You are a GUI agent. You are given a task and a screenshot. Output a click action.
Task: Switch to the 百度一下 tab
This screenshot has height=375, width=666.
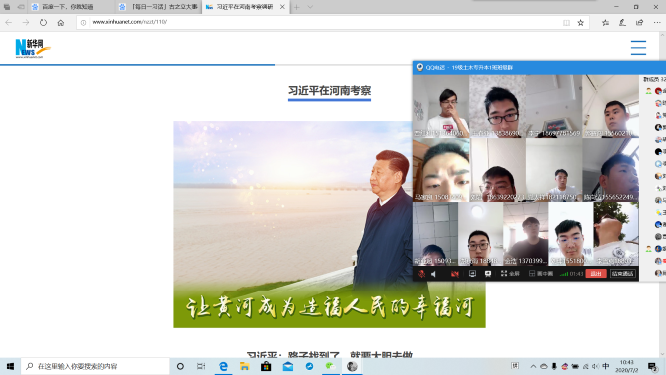point(71,7)
